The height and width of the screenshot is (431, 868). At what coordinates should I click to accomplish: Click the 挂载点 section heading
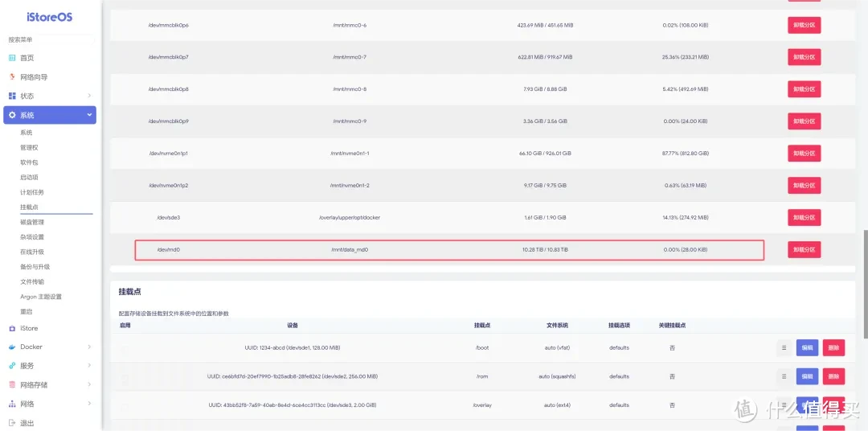pyautogui.click(x=131, y=291)
